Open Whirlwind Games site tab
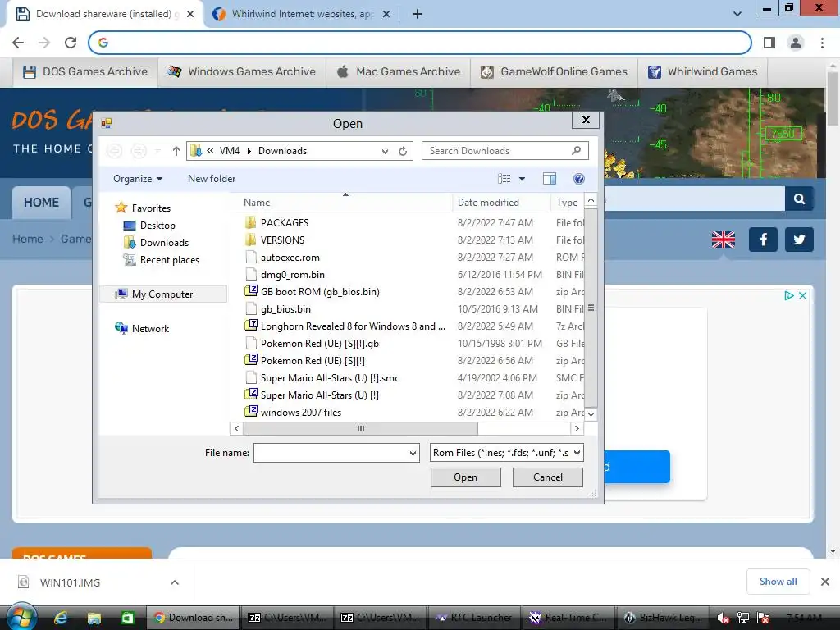 pos(703,72)
